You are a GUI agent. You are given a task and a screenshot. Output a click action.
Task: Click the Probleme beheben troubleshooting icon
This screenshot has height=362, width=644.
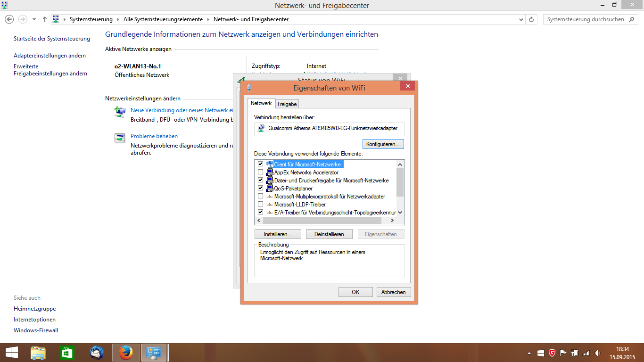click(120, 138)
